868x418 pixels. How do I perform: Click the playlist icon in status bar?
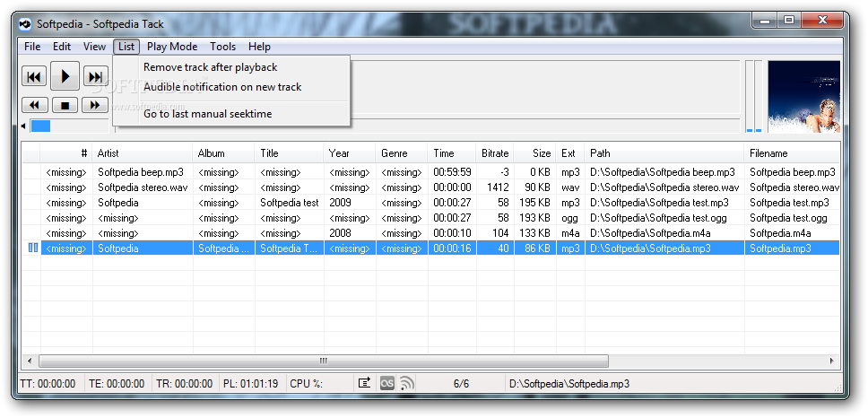click(x=364, y=383)
